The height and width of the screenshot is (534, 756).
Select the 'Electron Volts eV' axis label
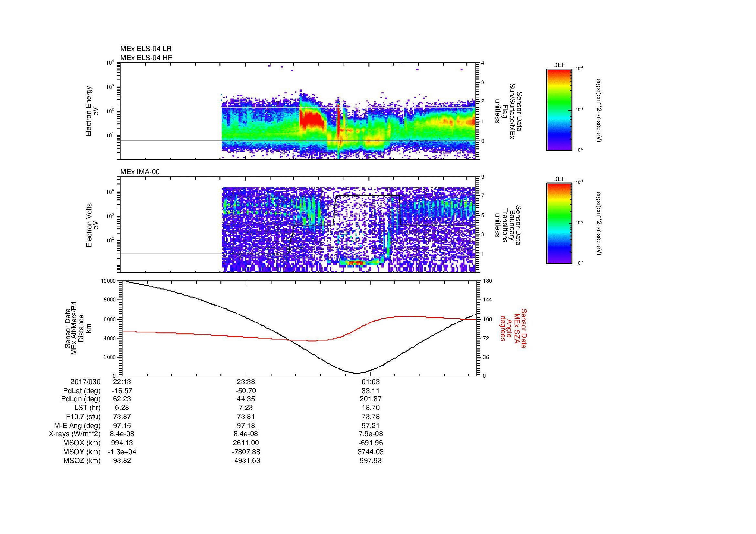coord(92,225)
